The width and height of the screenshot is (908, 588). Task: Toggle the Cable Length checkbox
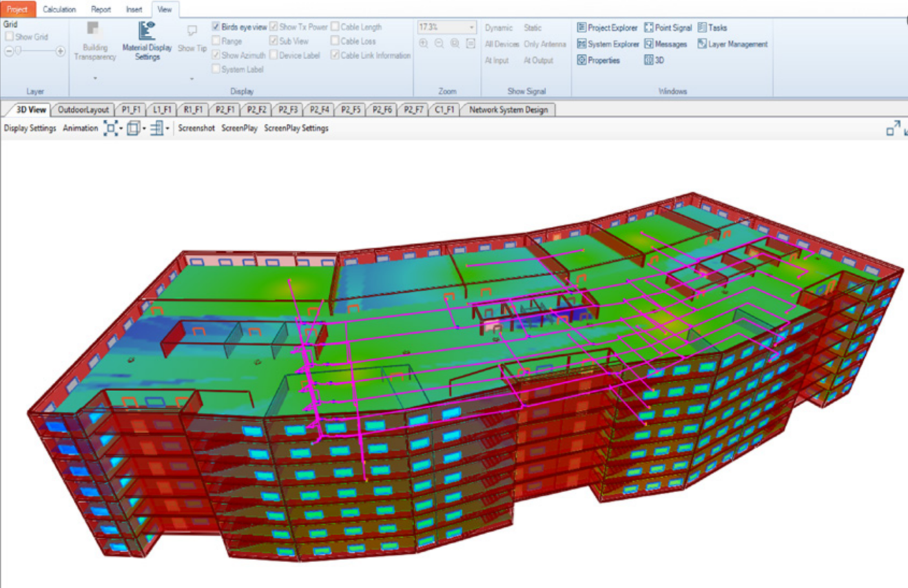coord(335,27)
